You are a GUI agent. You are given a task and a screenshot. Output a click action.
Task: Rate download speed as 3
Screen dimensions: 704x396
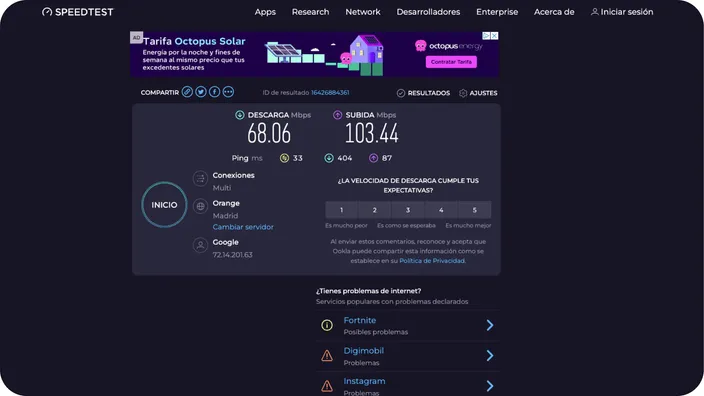pos(408,210)
